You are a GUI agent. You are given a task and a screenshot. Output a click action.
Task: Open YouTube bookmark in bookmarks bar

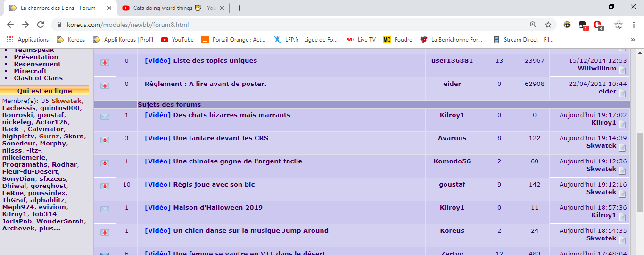coord(177,40)
